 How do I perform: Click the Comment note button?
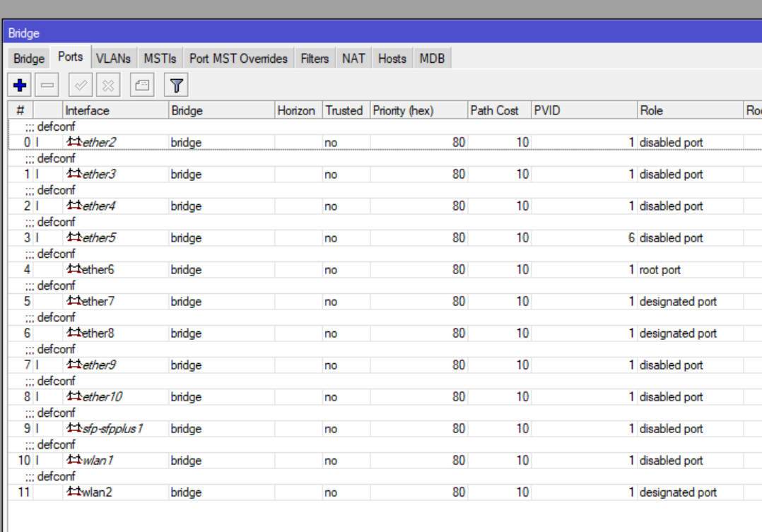click(142, 85)
